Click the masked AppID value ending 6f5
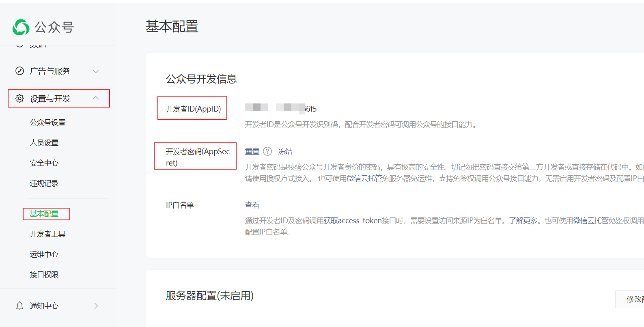644x327 pixels. 281,108
